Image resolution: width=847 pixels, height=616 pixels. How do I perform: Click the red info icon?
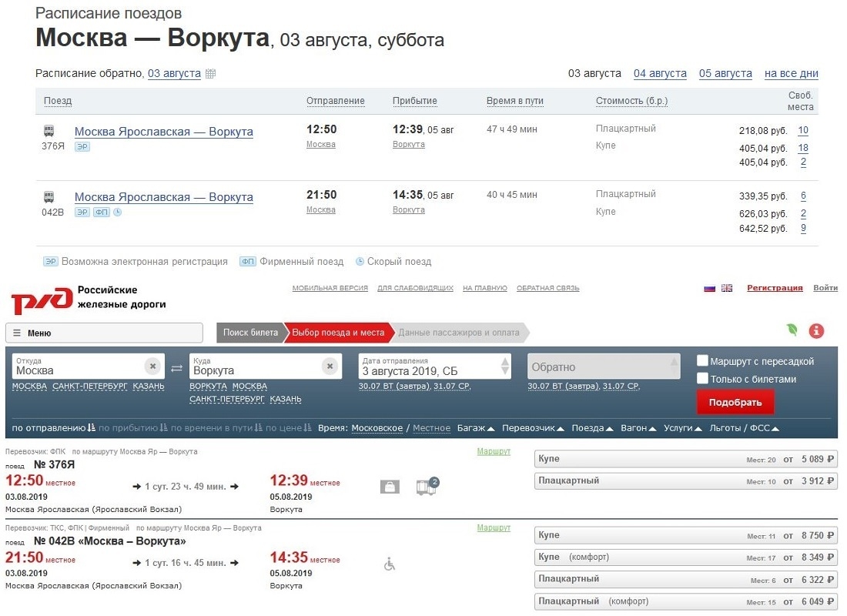816,331
